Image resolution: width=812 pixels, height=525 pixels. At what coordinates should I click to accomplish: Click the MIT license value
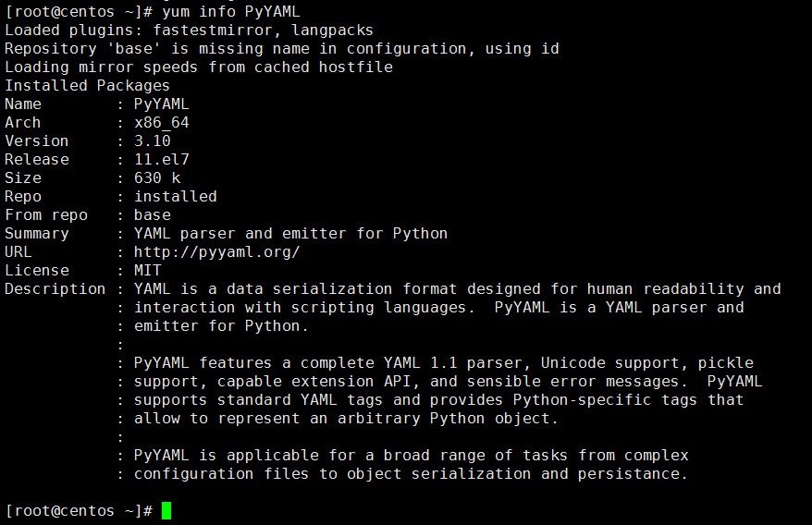click(x=147, y=270)
